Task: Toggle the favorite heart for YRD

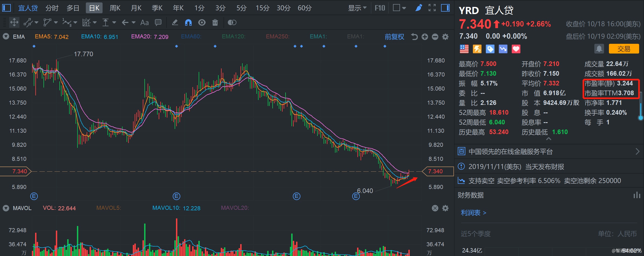Action: pyautogui.click(x=516, y=49)
